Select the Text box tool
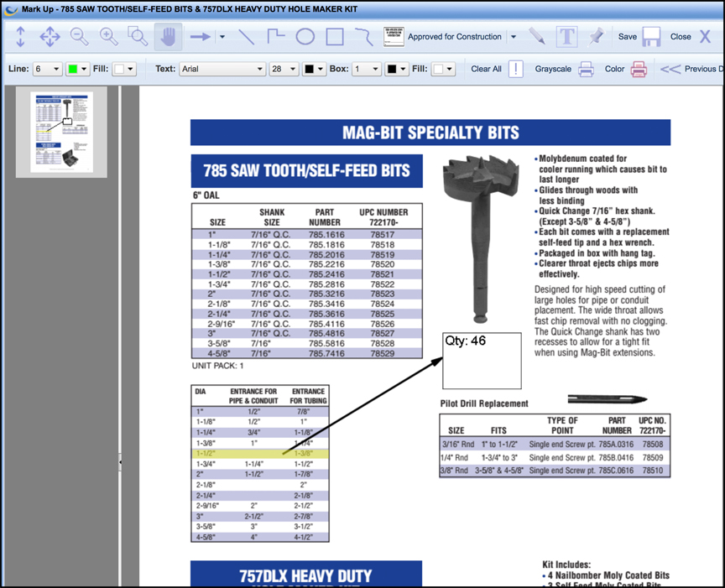Image resolution: width=725 pixels, height=588 pixels. pos(567,37)
